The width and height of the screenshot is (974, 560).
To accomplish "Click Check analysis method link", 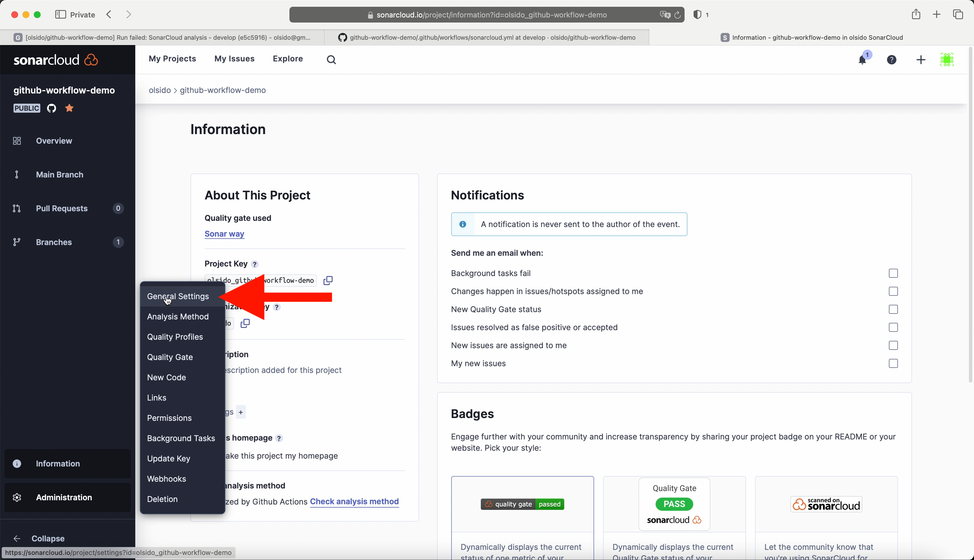I will 354,501.
